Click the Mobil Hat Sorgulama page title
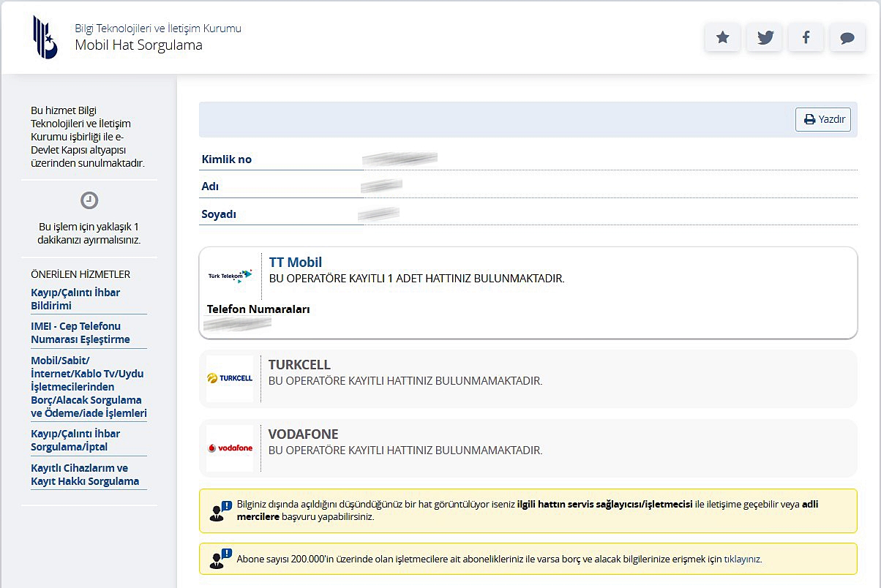Screen dimensions: 881x588 (x=138, y=45)
